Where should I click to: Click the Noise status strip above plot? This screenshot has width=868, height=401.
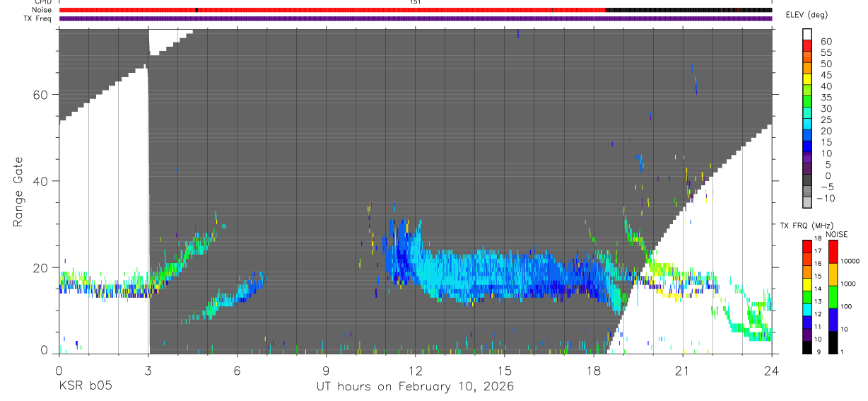coord(416,10)
